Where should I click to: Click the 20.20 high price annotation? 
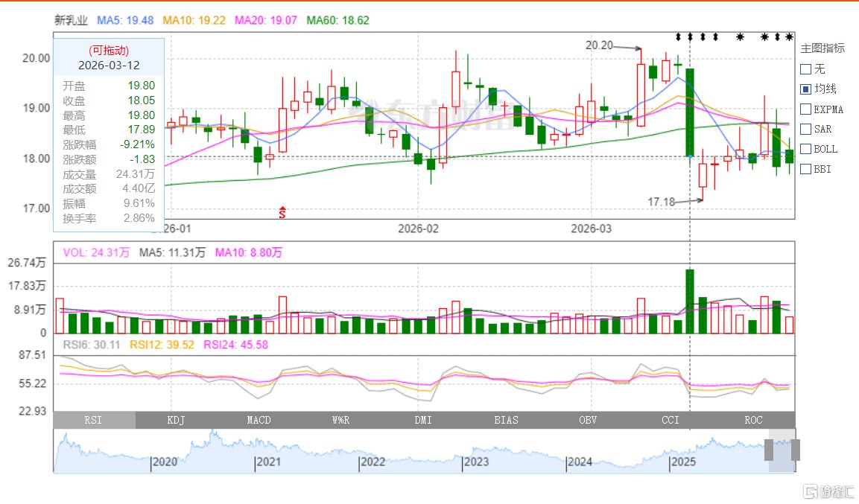599,45
